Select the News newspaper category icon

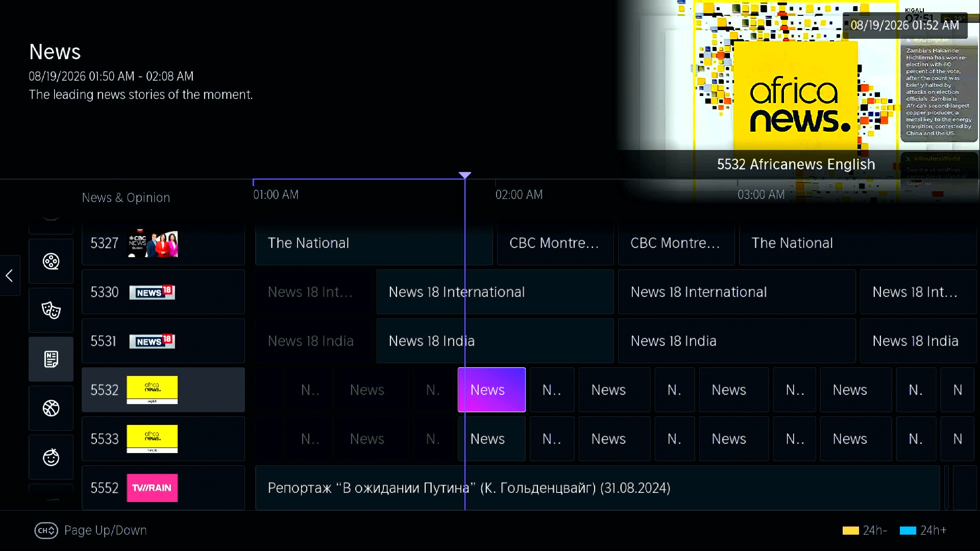coord(51,359)
